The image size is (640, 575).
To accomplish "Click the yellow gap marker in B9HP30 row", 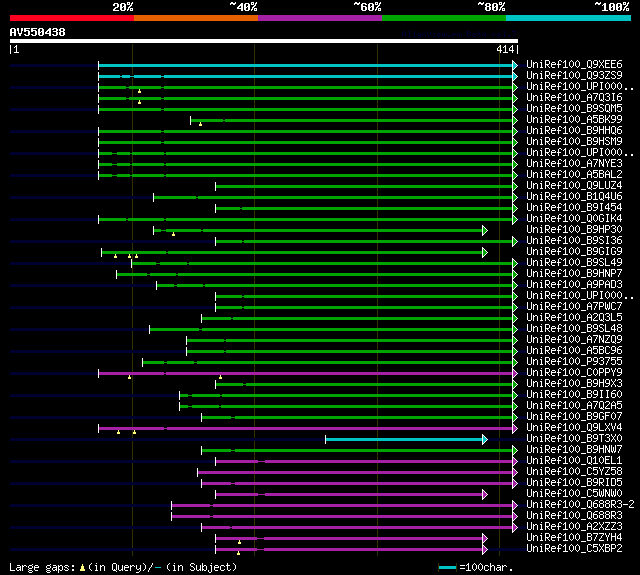I will pyautogui.click(x=173, y=234).
